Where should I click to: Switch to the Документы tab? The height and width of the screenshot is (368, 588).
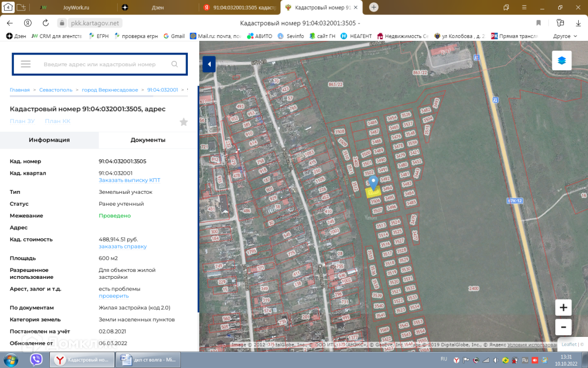point(148,140)
